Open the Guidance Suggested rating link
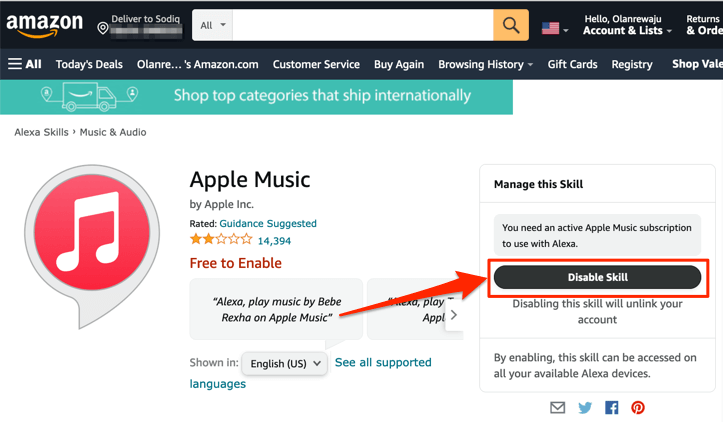This screenshot has height=422, width=723. [268, 224]
